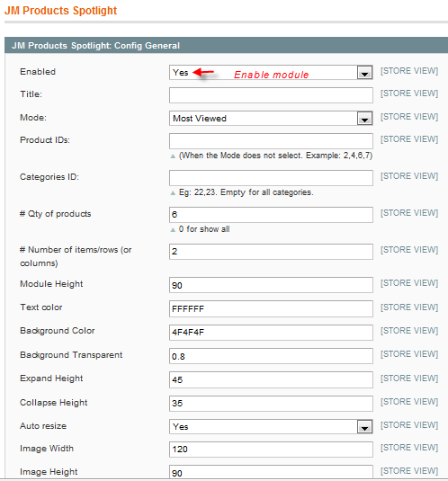This screenshot has height=481, width=448.
Task: Click the Image Height input field
Action: (271, 472)
